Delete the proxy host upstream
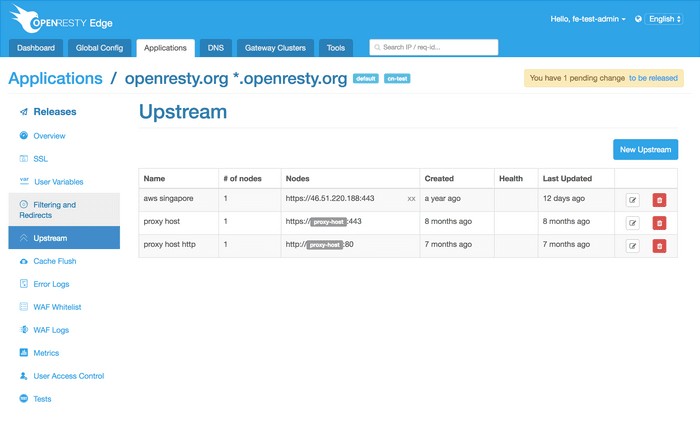Viewport: 700px width, 421px height. 659,223
